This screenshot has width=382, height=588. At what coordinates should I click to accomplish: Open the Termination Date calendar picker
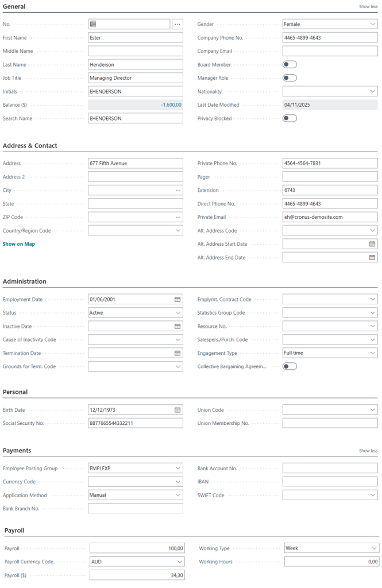pos(178,353)
